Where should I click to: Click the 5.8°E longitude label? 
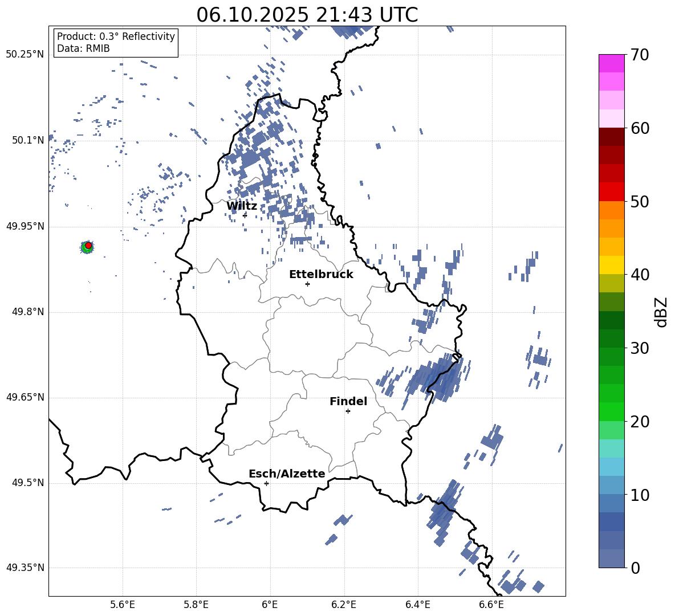point(196,605)
